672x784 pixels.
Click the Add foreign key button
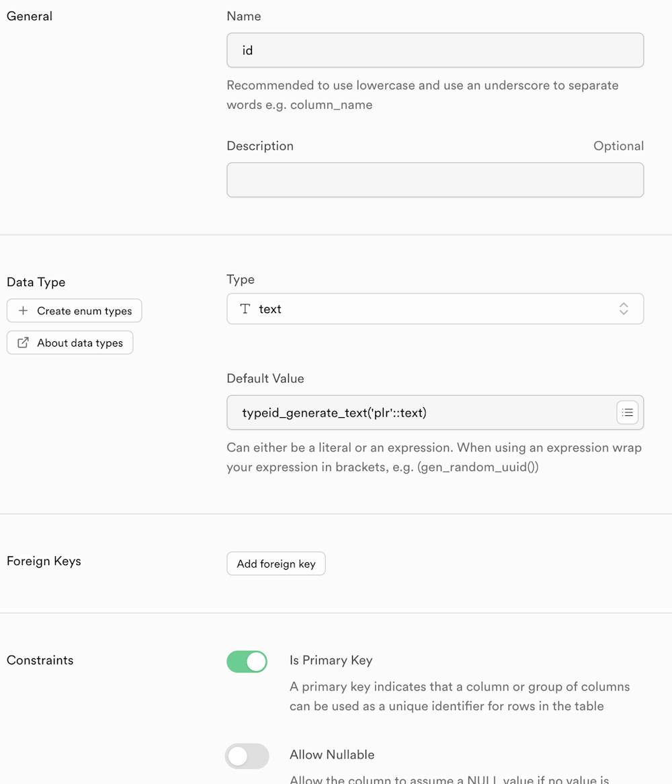click(276, 564)
